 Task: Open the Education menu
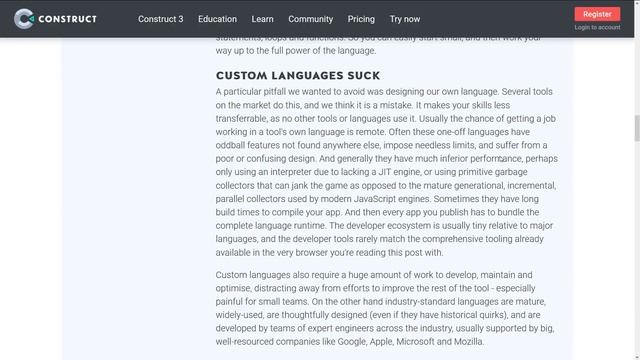tap(217, 19)
